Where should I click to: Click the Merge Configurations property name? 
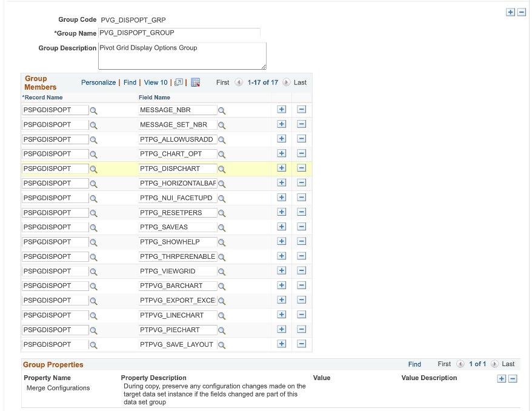pyautogui.click(x=58, y=388)
